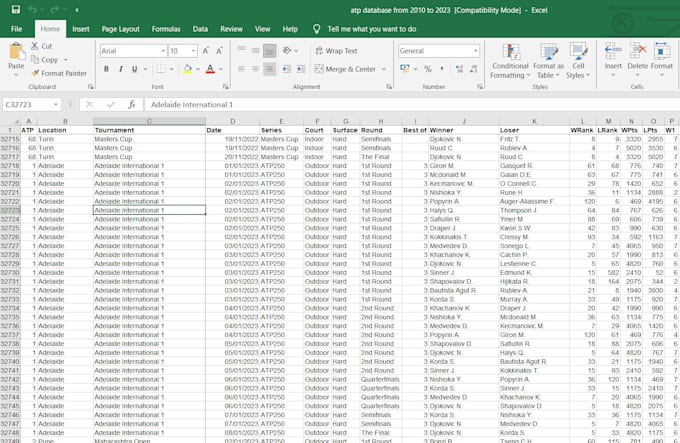Toggle Wrap Text for the cell
The image size is (680, 443).
(x=335, y=50)
